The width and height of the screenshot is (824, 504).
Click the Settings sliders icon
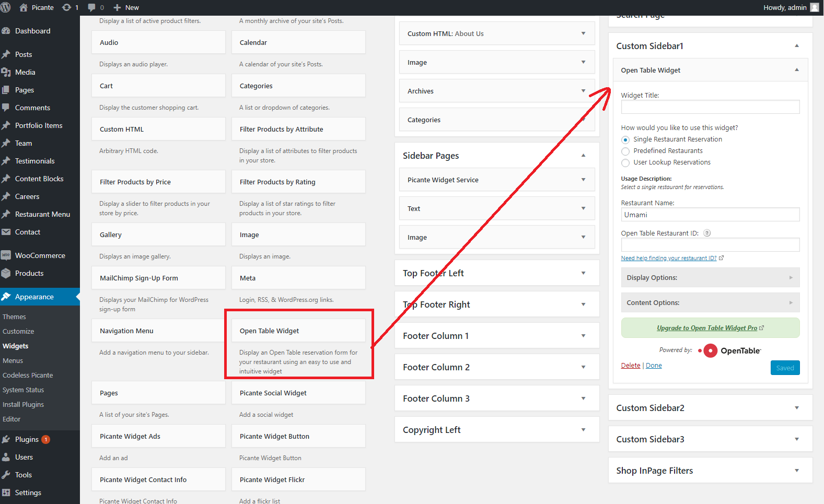point(6,493)
